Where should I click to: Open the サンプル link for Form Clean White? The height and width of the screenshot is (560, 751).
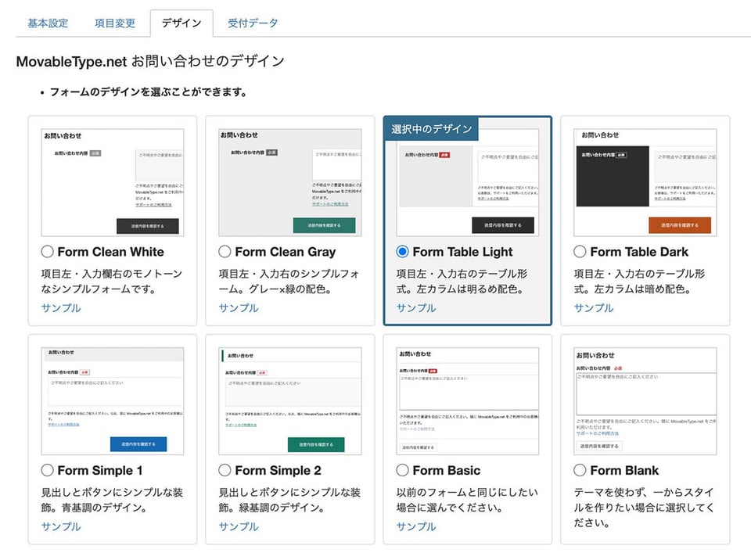[61, 308]
